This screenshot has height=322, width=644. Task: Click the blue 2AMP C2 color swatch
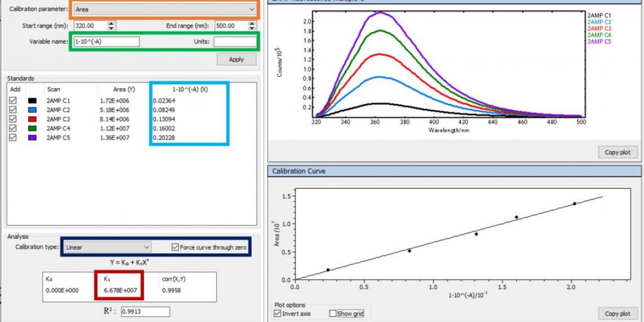32,110
